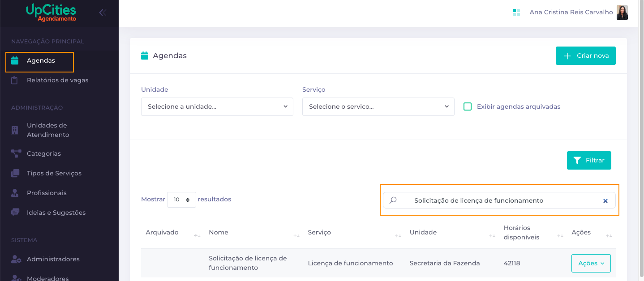The width and height of the screenshot is (644, 281).
Task: Click the search field with licença text
Action: 499,200
